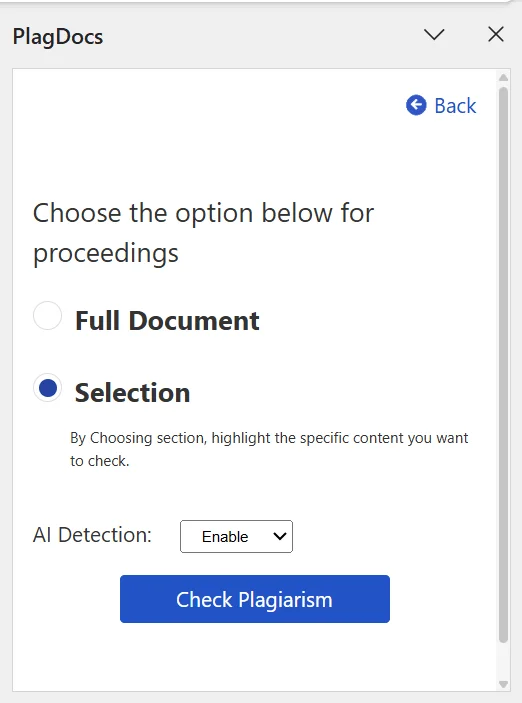The height and width of the screenshot is (703, 522).
Task: Click the PlagDocs pane title
Action: 58,36
